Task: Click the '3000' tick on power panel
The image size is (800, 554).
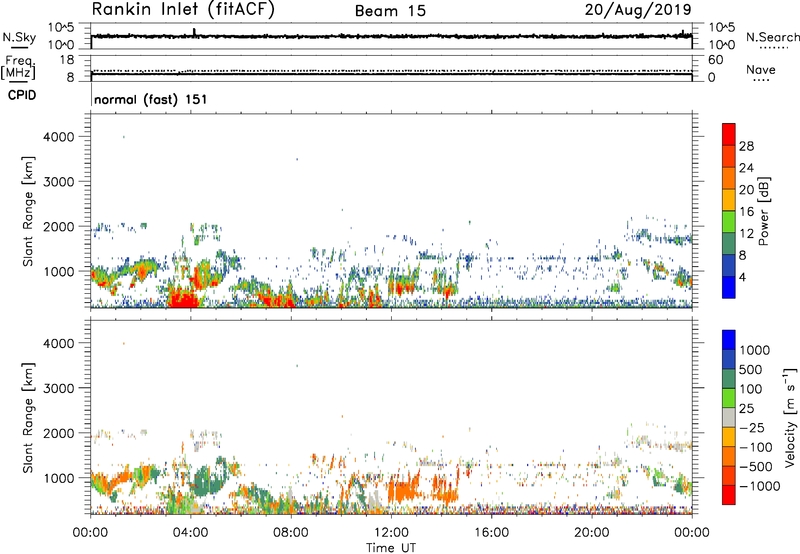Action: pos(59,182)
